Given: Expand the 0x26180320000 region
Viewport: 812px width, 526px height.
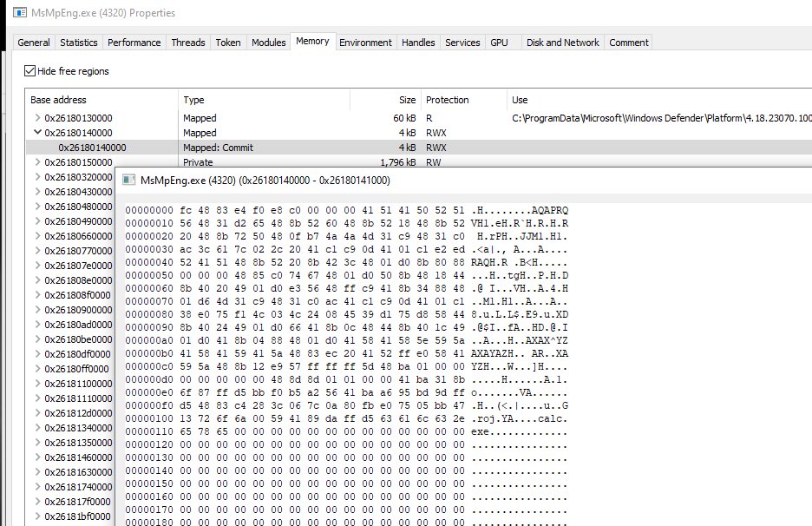Looking at the screenshot, I should pos(37,177).
